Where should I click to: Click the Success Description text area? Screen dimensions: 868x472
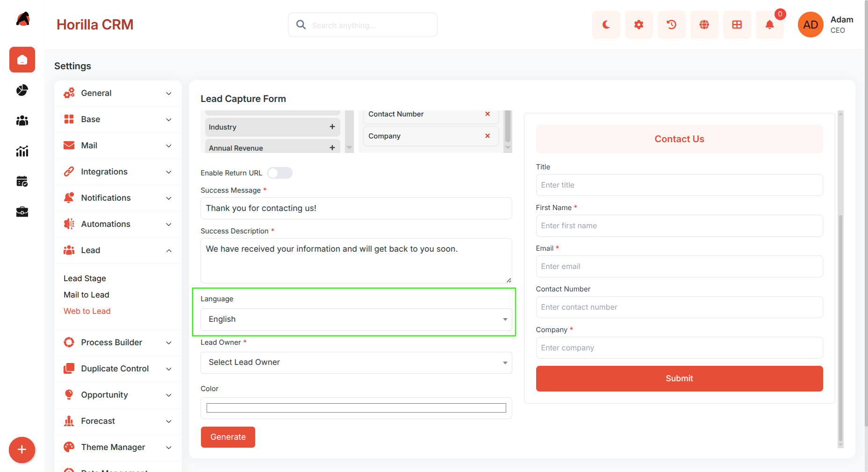click(356, 261)
